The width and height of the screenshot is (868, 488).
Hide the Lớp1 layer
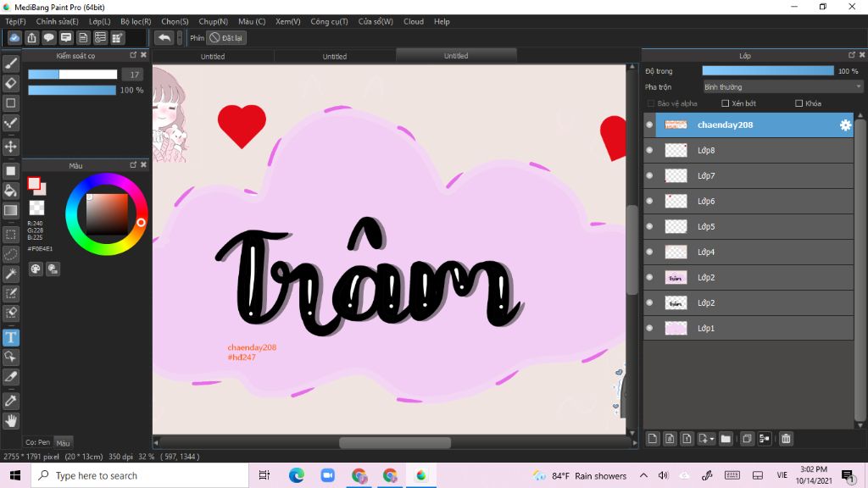coord(649,328)
